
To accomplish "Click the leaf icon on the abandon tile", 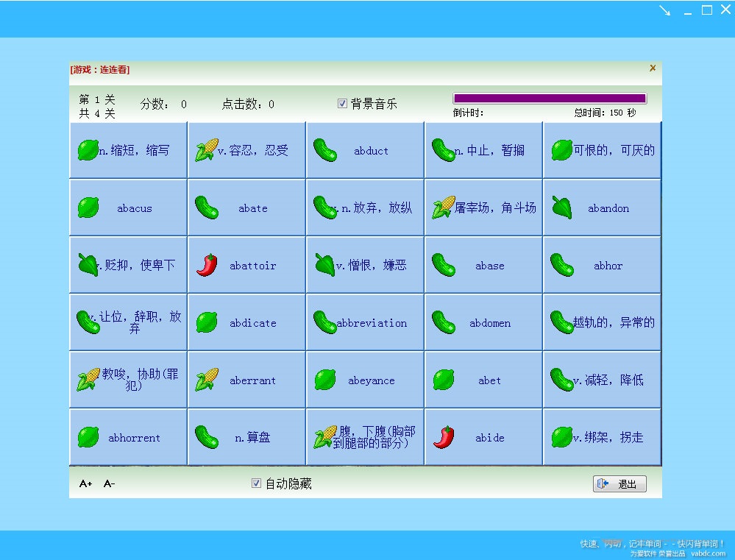I will [x=561, y=208].
